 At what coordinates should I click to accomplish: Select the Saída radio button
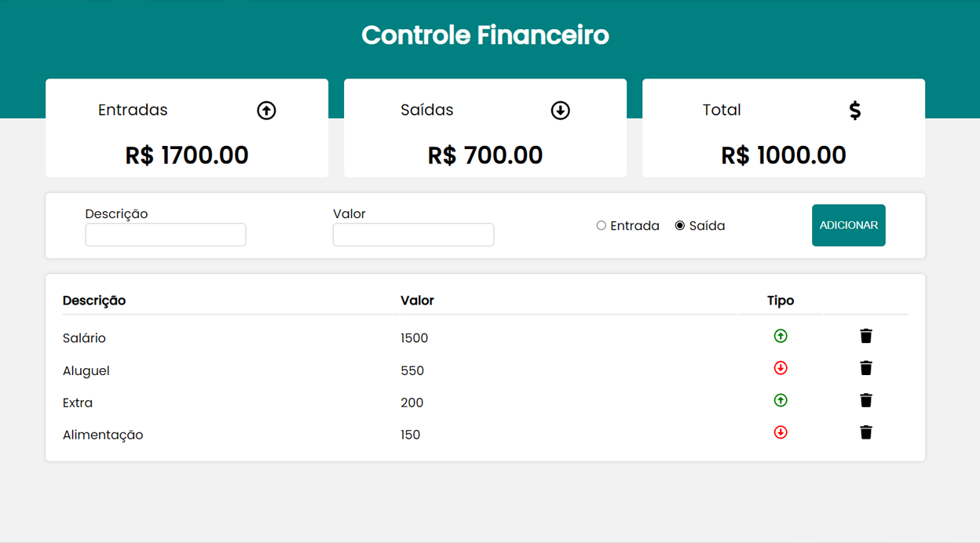click(680, 226)
